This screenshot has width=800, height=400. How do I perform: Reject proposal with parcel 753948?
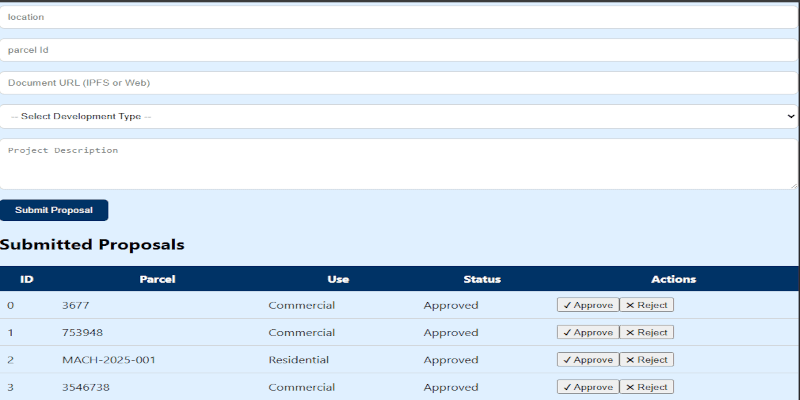[x=647, y=332]
